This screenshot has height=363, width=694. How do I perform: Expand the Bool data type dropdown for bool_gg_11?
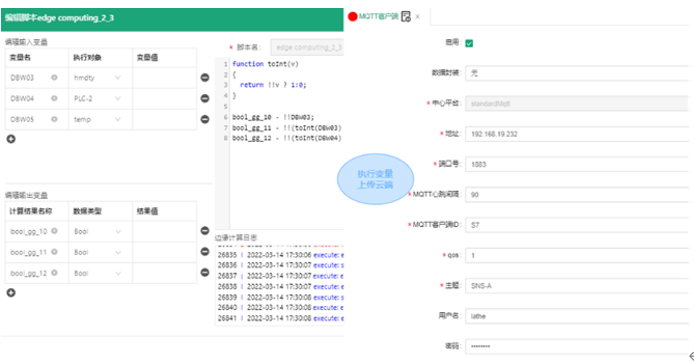coord(100,252)
